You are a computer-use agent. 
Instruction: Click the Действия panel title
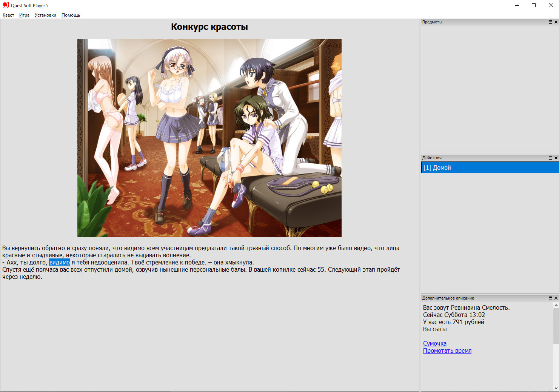point(432,158)
